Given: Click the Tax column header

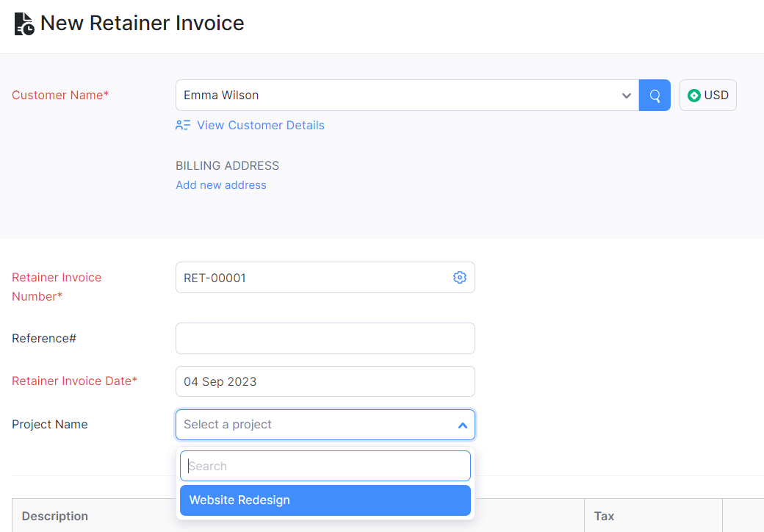Looking at the screenshot, I should (604, 516).
